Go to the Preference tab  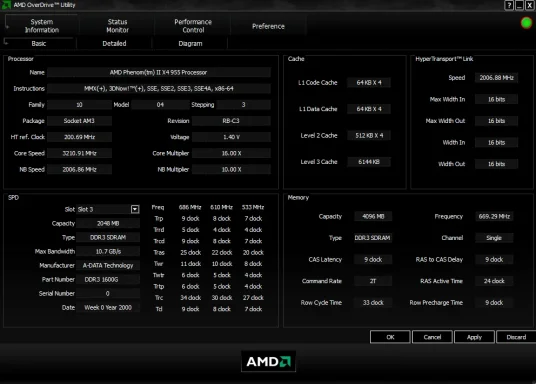268,26
